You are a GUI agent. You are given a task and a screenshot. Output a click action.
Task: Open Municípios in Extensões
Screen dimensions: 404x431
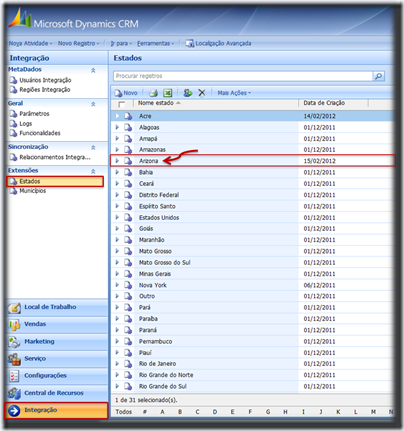[33, 191]
